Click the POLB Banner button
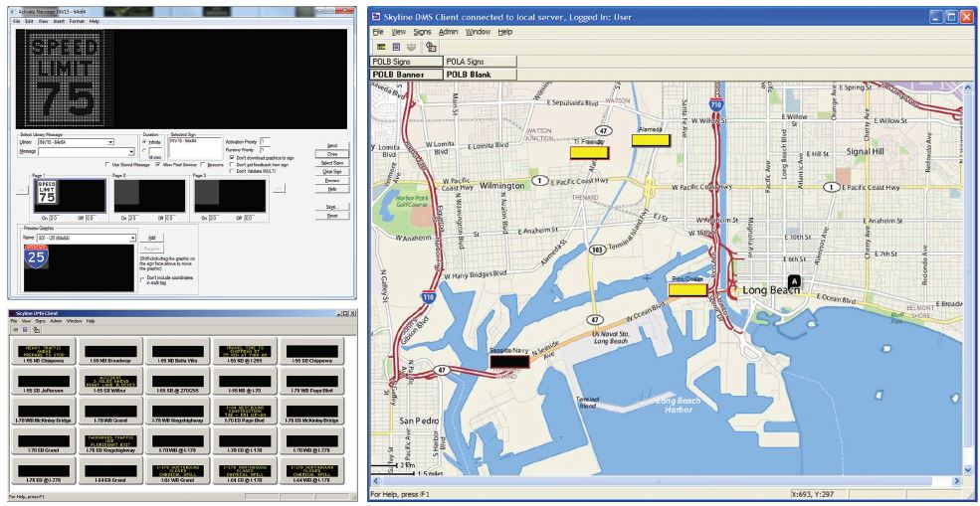 pos(407,75)
